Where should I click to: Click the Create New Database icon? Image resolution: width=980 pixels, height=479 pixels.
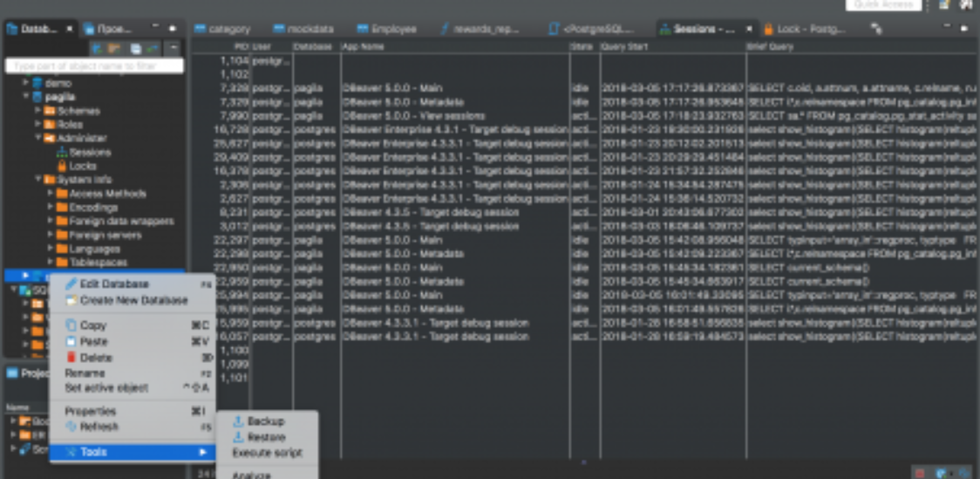point(71,300)
